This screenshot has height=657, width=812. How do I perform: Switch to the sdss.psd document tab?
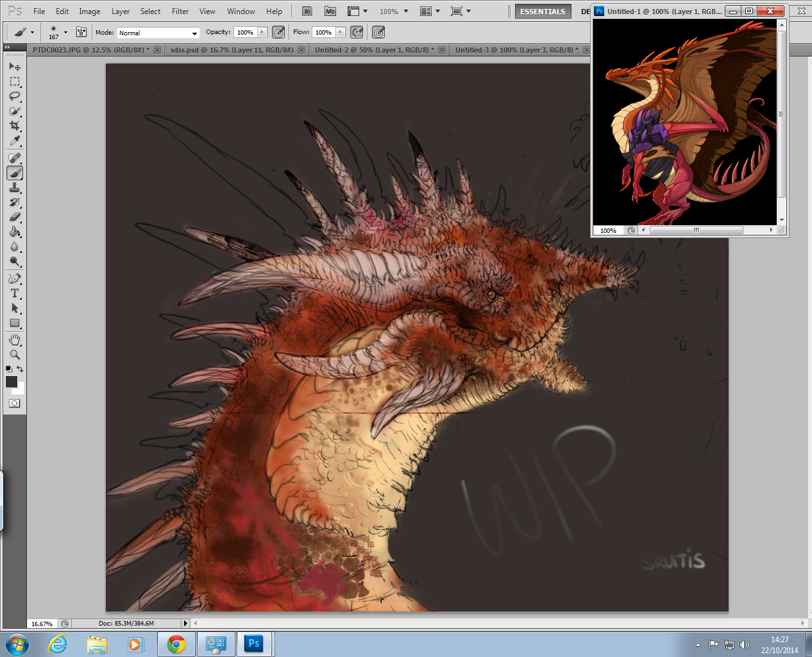point(232,50)
